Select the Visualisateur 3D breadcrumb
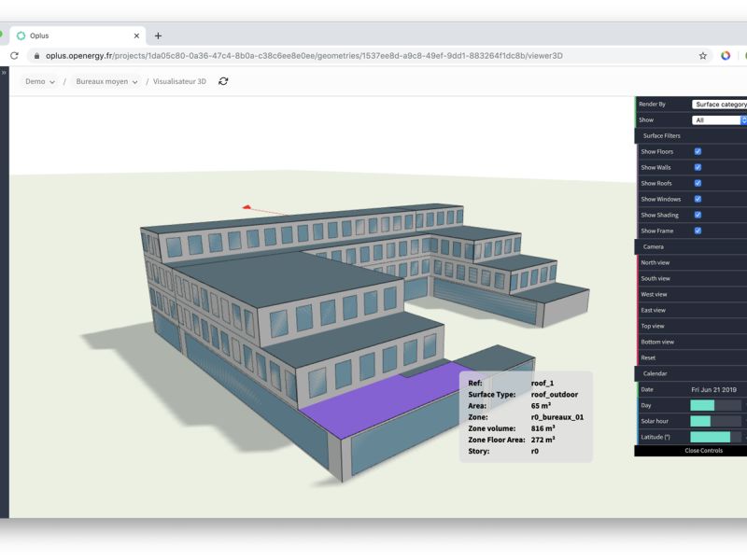This screenshot has height=560, width=747. [x=179, y=81]
